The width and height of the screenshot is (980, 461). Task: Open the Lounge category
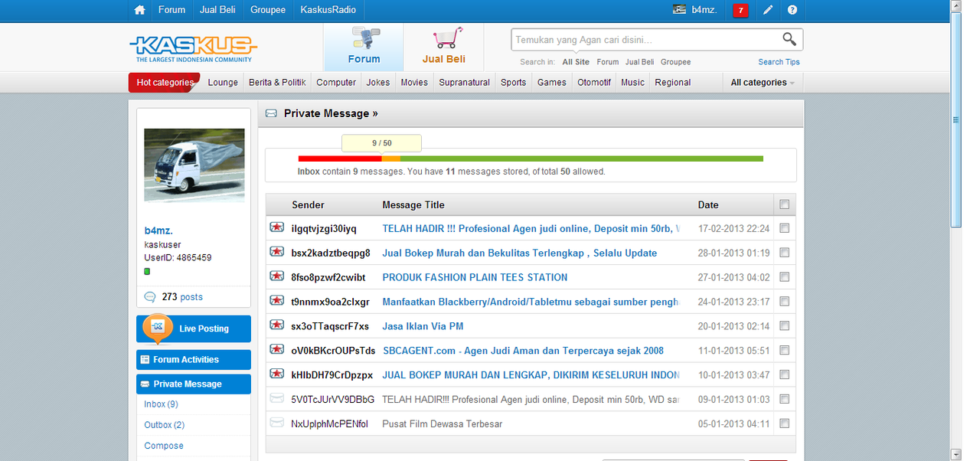(x=223, y=82)
